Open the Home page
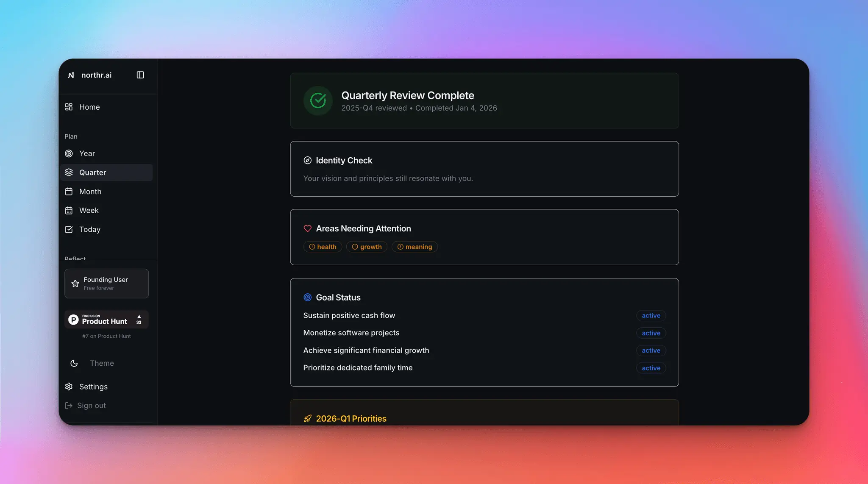Screen dimensions: 868x484 click(x=107, y=107)
